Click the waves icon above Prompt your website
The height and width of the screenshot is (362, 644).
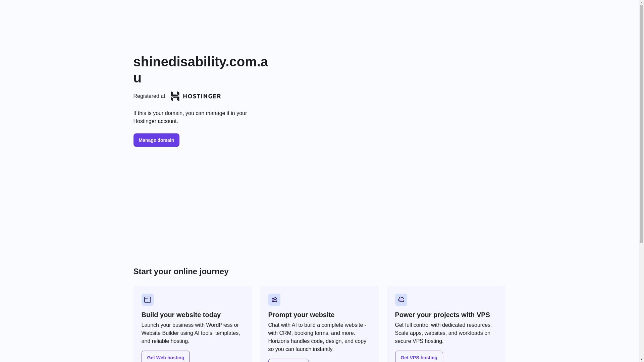[x=274, y=300]
